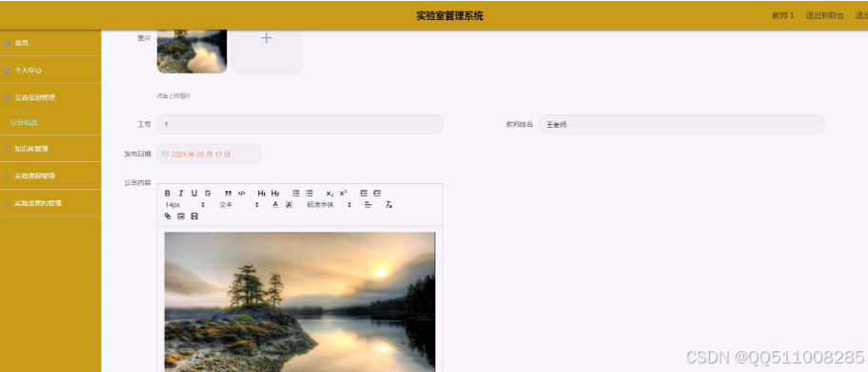Image resolution: width=868 pixels, height=372 pixels.
Task: Click the 工号 input field
Action: (299, 124)
